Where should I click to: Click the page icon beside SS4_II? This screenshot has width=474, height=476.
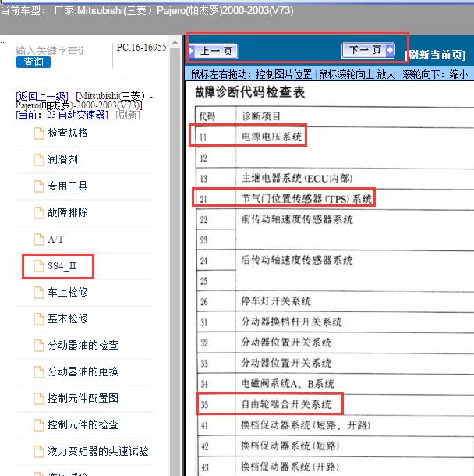(39, 266)
